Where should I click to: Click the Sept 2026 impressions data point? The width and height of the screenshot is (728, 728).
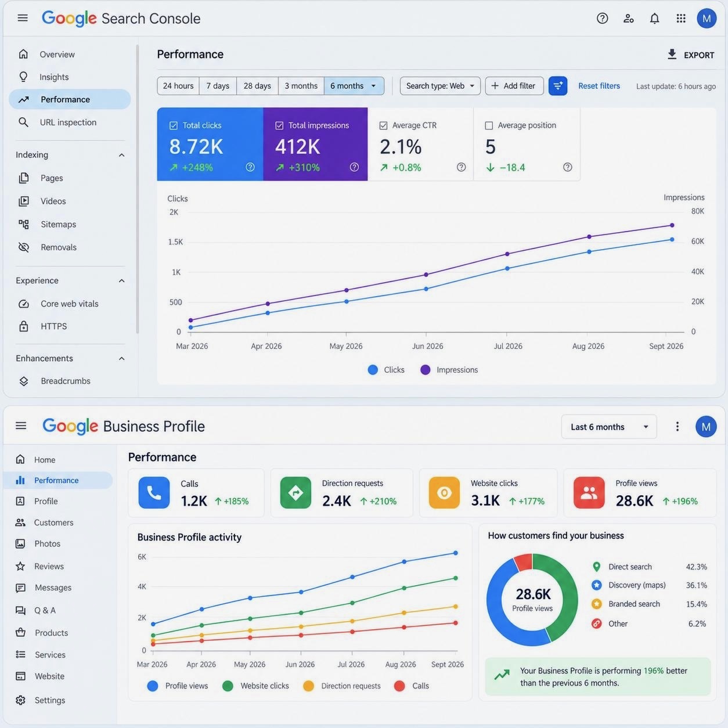(672, 225)
